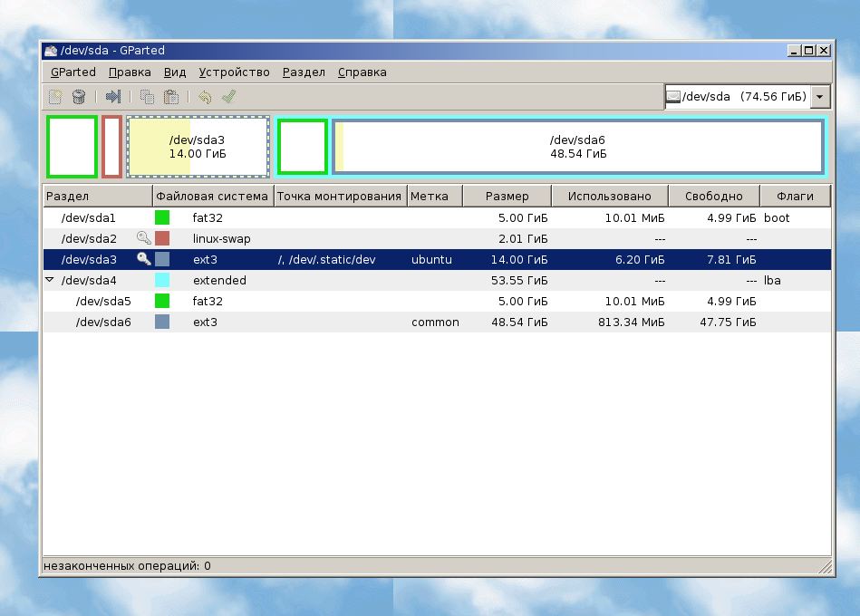Select the /dev/sda3 14.00 ГиБ graphic block
Viewport: 860px width, 616px height.
click(x=198, y=147)
